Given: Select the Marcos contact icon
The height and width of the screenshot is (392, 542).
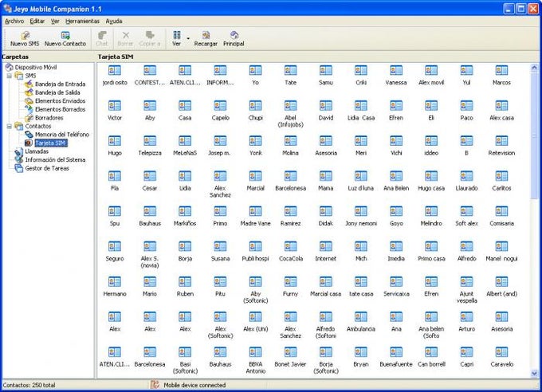Looking at the screenshot, I should tap(501, 71).
